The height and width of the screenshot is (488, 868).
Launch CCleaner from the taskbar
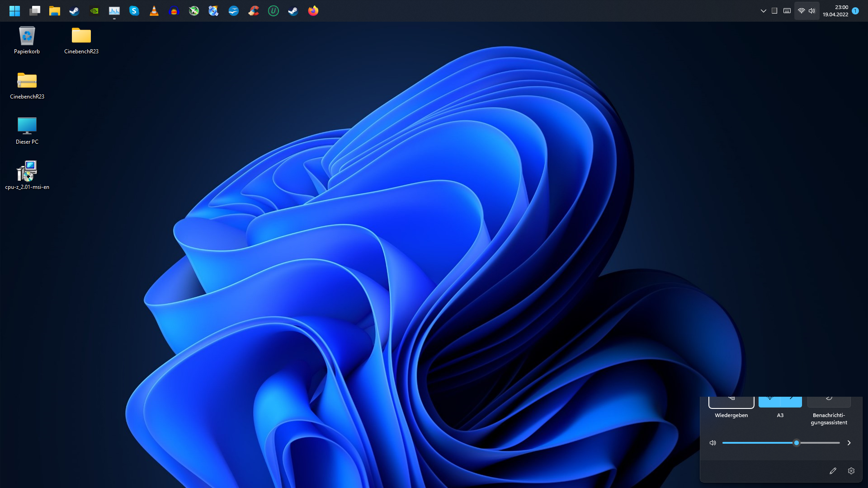[254, 11]
